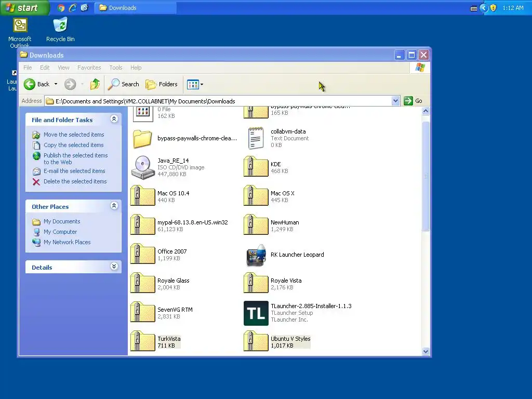Viewport: 532px width, 399px height.
Task: Expand the Details panel
Action: pyautogui.click(x=114, y=267)
